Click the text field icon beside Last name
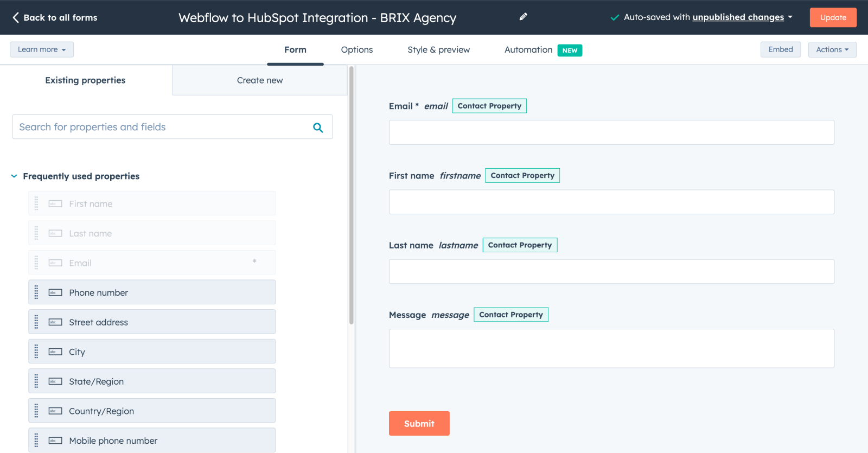The width and height of the screenshot is (868, 453). click(55, 233)
